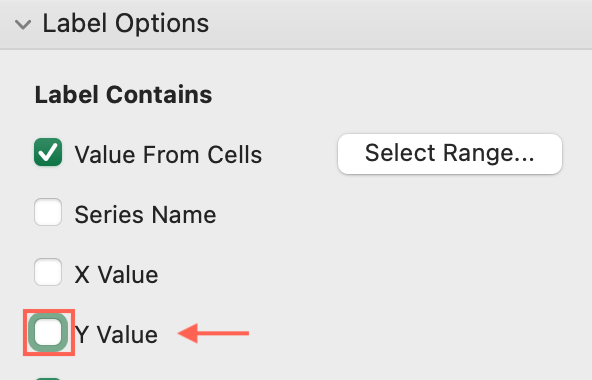Choose a cell range via Select Range...

point(450,154)
